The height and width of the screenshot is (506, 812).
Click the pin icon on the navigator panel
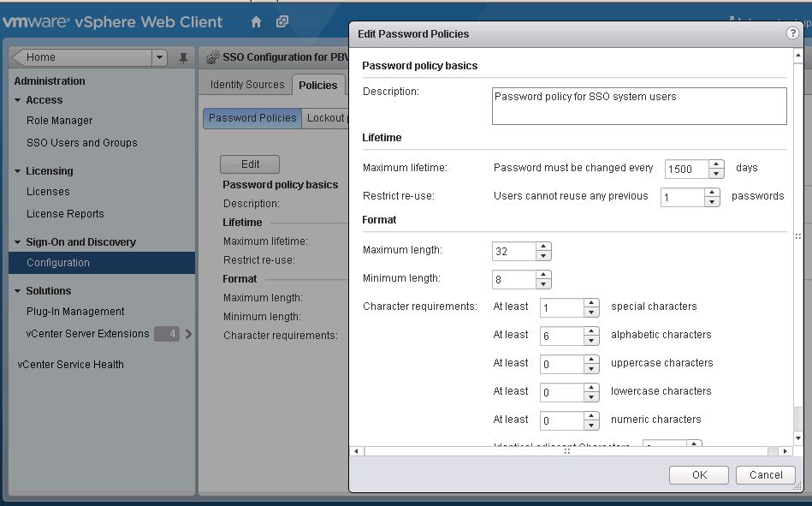(183, 58)
